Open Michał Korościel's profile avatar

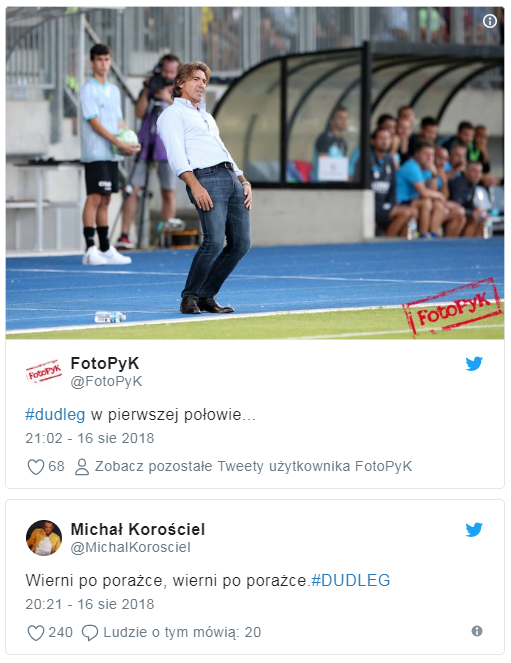click(44, 538)
